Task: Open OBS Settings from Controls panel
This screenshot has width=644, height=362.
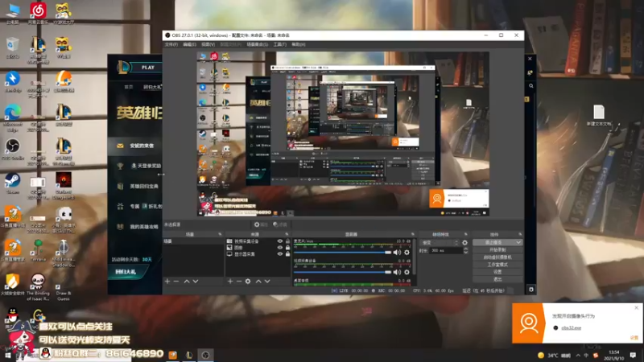Action: pyautogui.click(x=497, y=272)
